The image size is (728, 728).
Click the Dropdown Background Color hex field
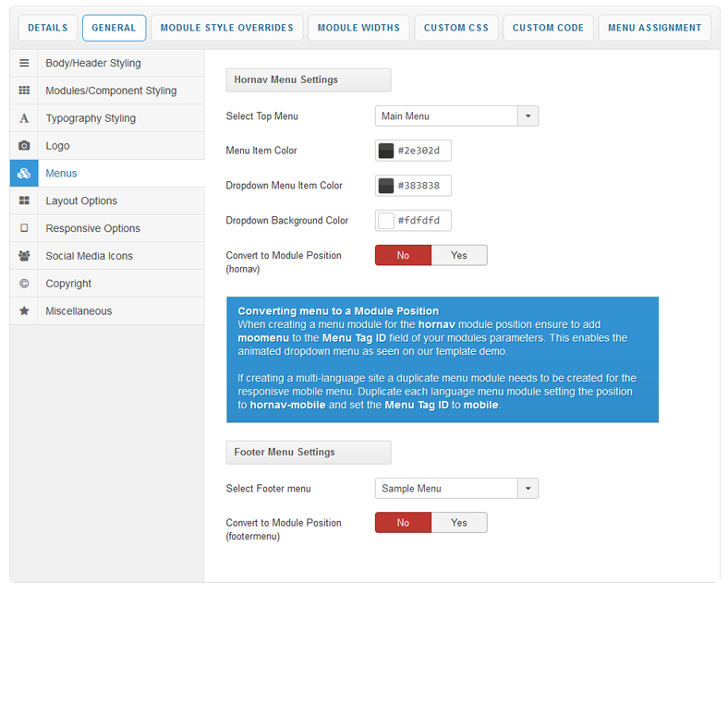[x=422, y=221]
